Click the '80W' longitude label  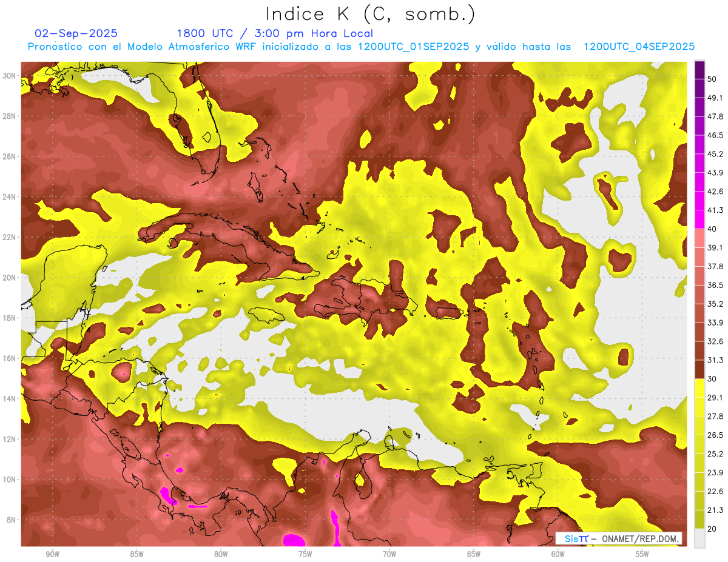coord(221,554)
